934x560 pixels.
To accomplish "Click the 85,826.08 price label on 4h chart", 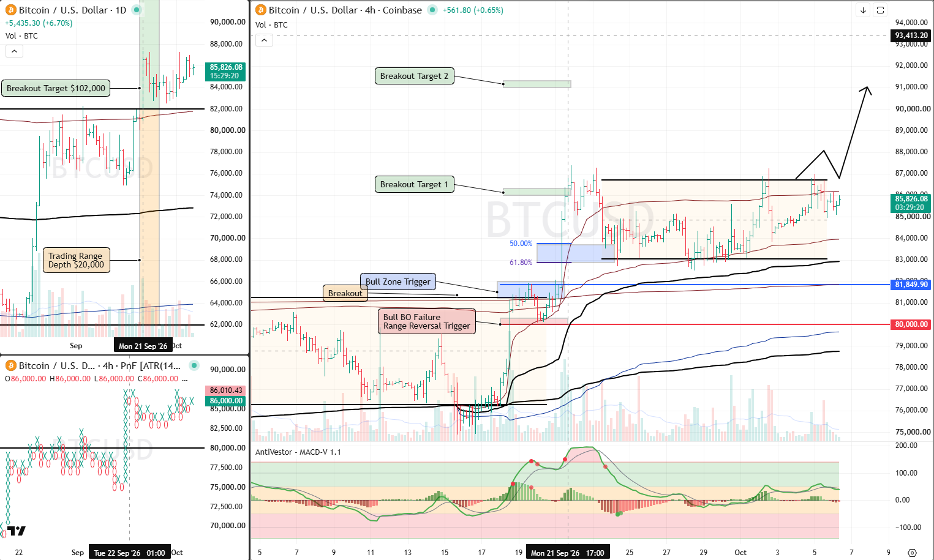I will point(911,203).
